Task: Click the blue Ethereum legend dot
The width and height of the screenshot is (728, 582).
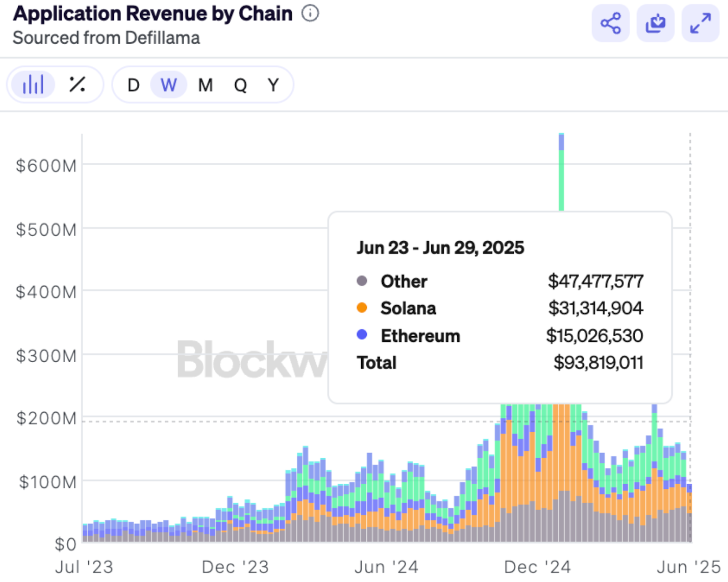Action: click(362, 335)
